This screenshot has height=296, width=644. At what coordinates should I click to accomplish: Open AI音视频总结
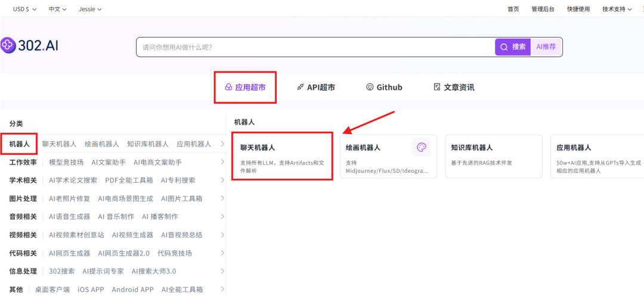coord(181,235)
